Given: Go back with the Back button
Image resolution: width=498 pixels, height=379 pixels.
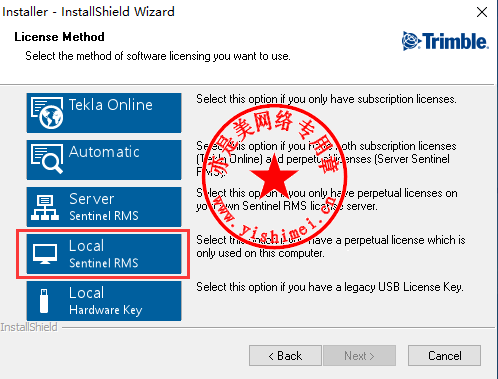Looking at the screenshot, I should coord(285,356).
